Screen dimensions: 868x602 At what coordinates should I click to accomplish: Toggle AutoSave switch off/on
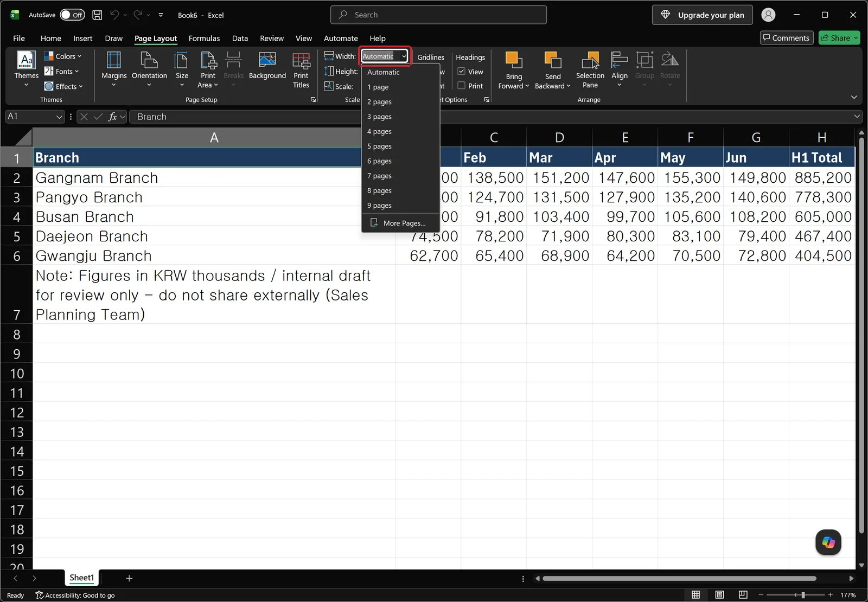72,15
